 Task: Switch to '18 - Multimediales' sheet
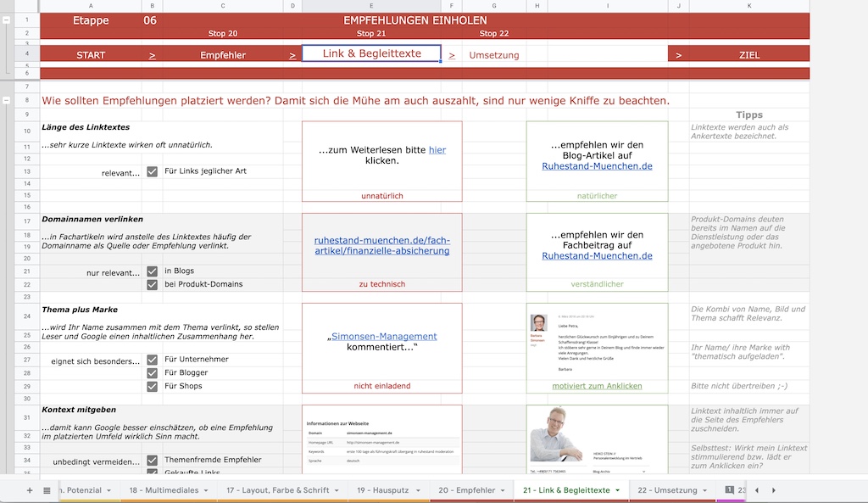point(164,490)
